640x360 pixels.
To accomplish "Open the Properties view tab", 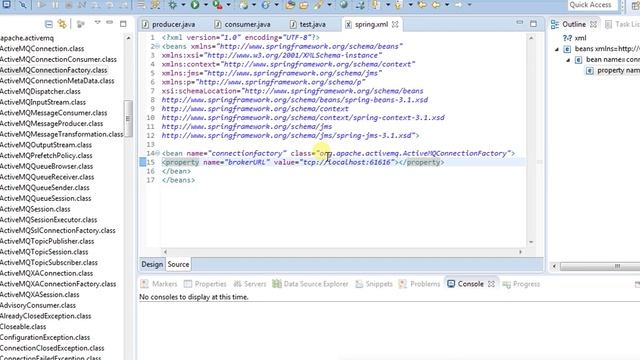I will [x=205, y=284].
